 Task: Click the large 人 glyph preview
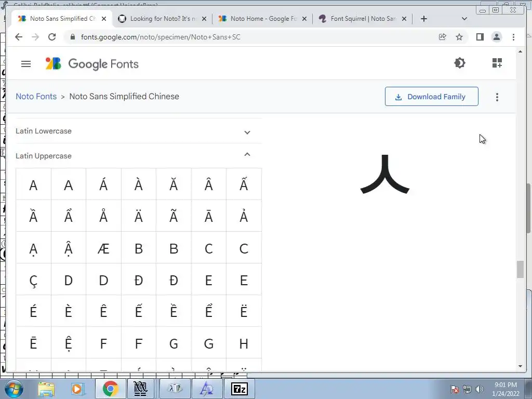coord(385,175)
